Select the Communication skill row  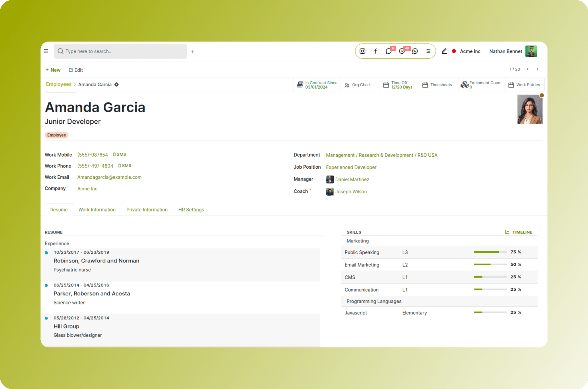(439, 290)
